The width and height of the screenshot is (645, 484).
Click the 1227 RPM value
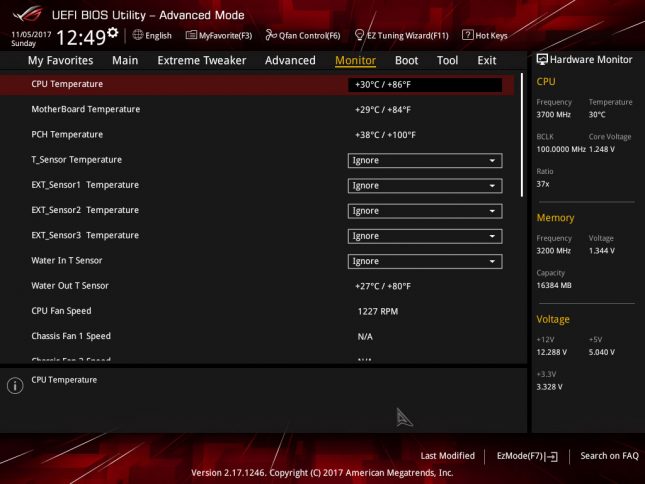coord(378,312)
